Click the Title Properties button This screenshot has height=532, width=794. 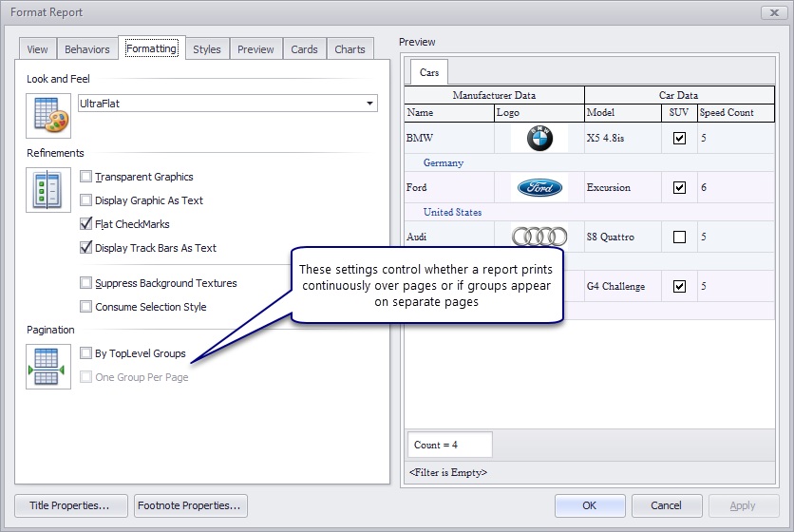click(71, 505)
